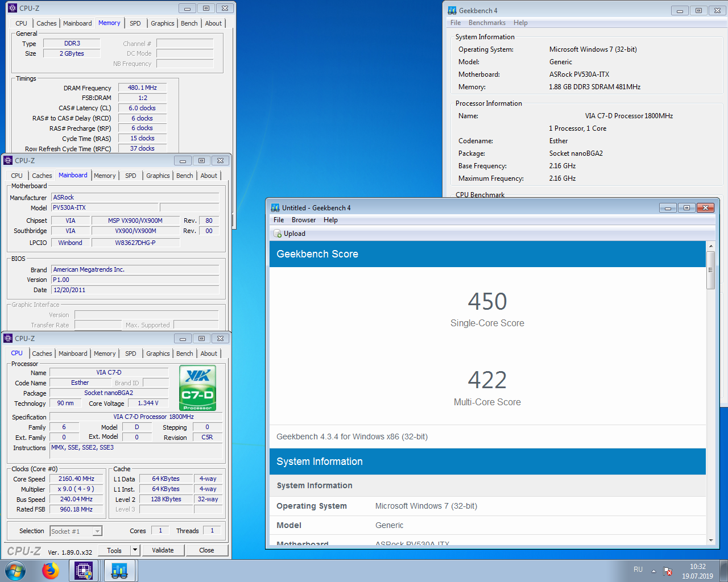Image resolution: width=728 pixels, height=582 pixels.
Task: Click the Show Desktop strip at taskbar end
Action: click(724, 571)
